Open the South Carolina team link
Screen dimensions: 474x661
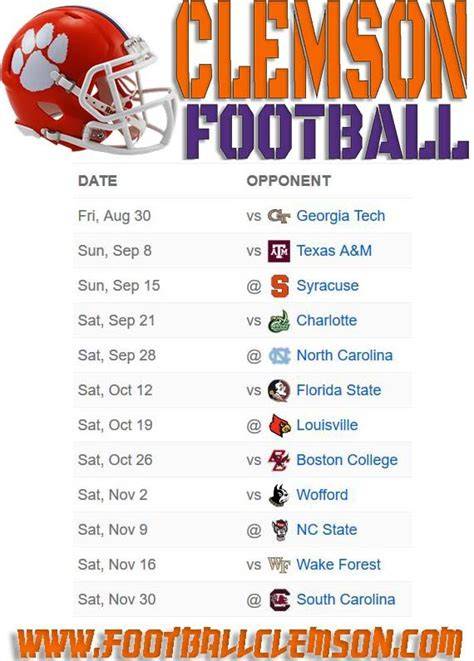(x=346, y=599)
